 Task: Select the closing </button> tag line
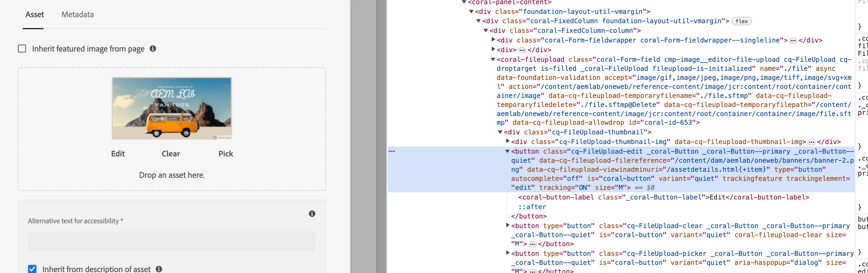click(529, 216)
